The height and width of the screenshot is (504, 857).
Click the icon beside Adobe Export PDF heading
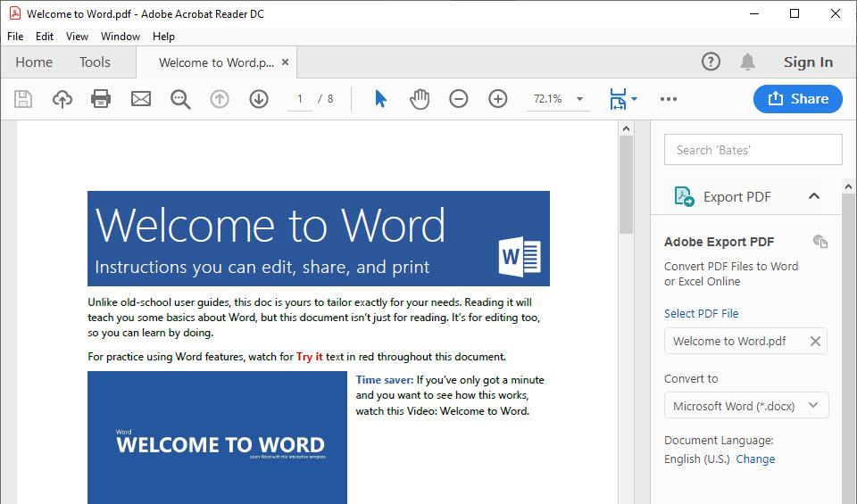click(820, 241)
